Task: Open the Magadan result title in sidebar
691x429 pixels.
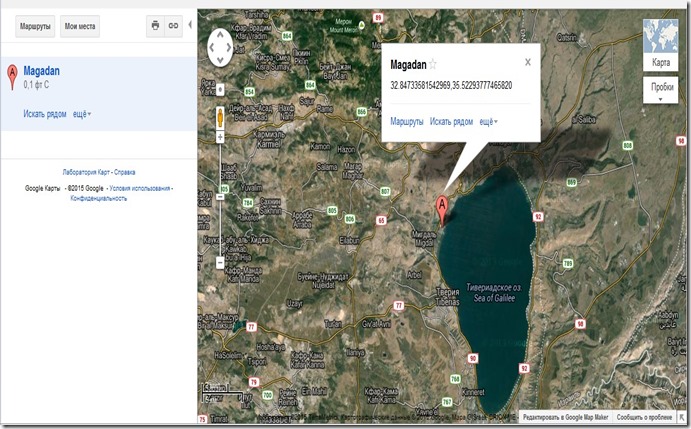Action: click(x=41, y=71)
